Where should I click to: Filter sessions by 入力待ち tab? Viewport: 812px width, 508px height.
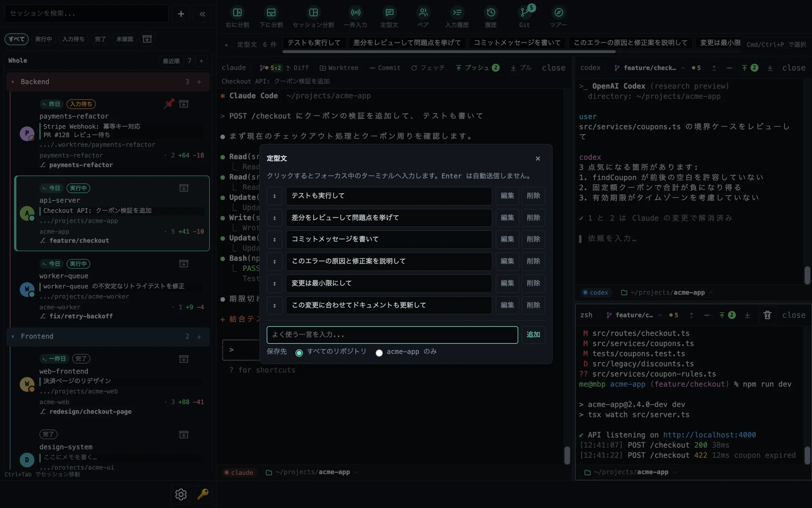tap(73, 39)
